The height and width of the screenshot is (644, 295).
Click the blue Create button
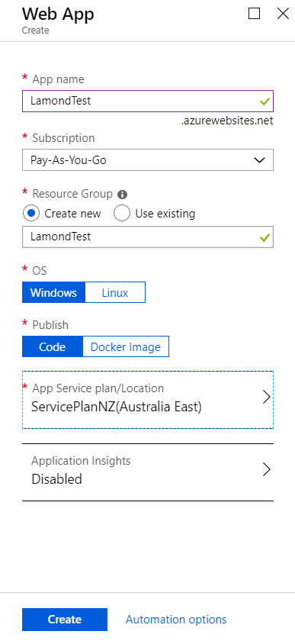pyautogui.click(x=65, y=620)
